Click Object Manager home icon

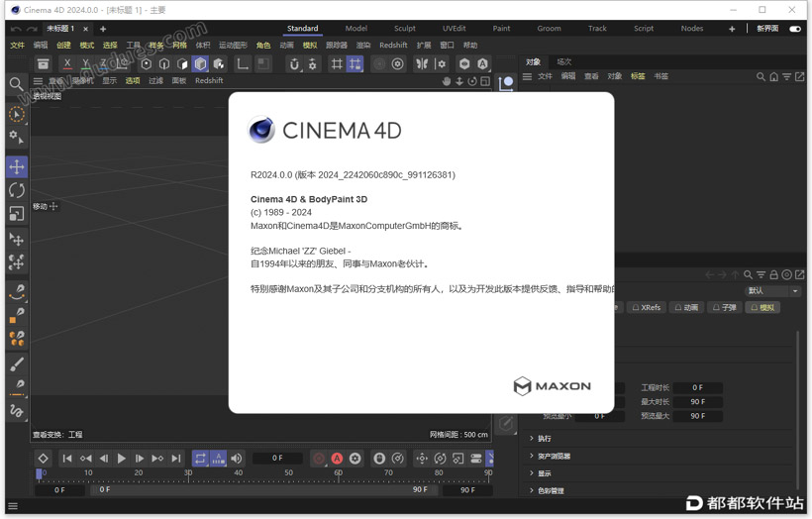click(773, 76)
